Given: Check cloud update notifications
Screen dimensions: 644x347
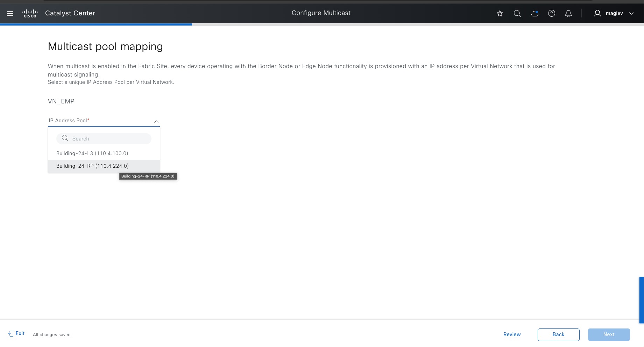Looking at the screenshot, I should pyautogui.click(x=535, y=13).
